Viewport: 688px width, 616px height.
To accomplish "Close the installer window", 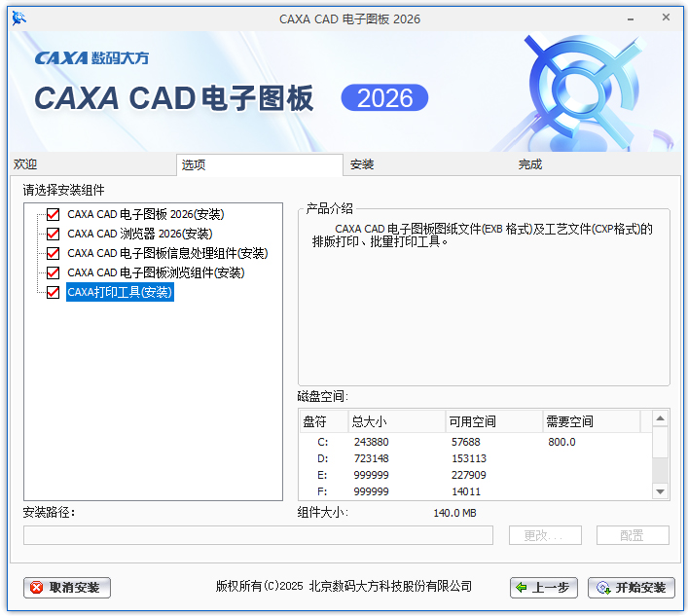I will click(x=666, y=18).
